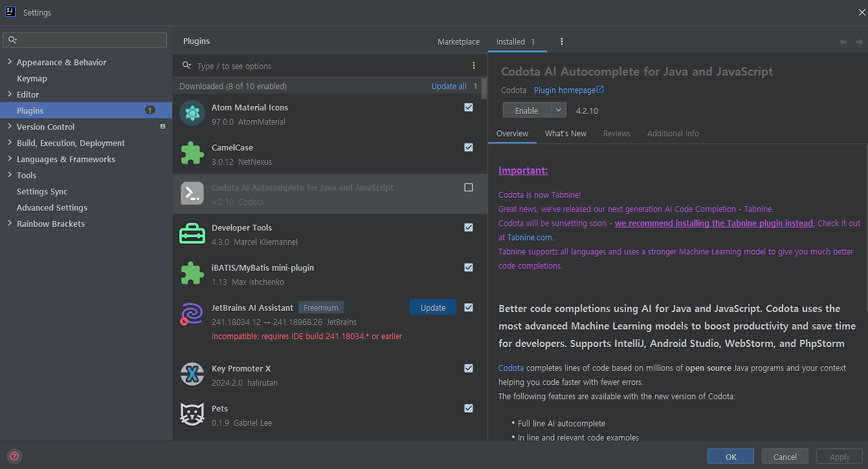The width and height of the screenshot is (868, 469).
Task: Update the JetBrains AI Assistant plugin
Action: point(433,307)
